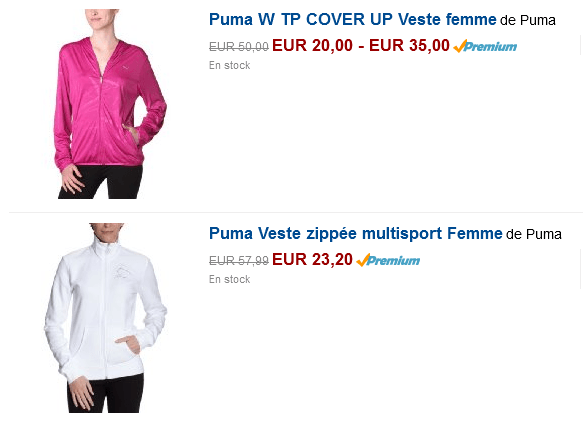This screenshot has height=425, width=583.
Task: Click the Premium badge beside EUR 35,00
Action: 485,46
